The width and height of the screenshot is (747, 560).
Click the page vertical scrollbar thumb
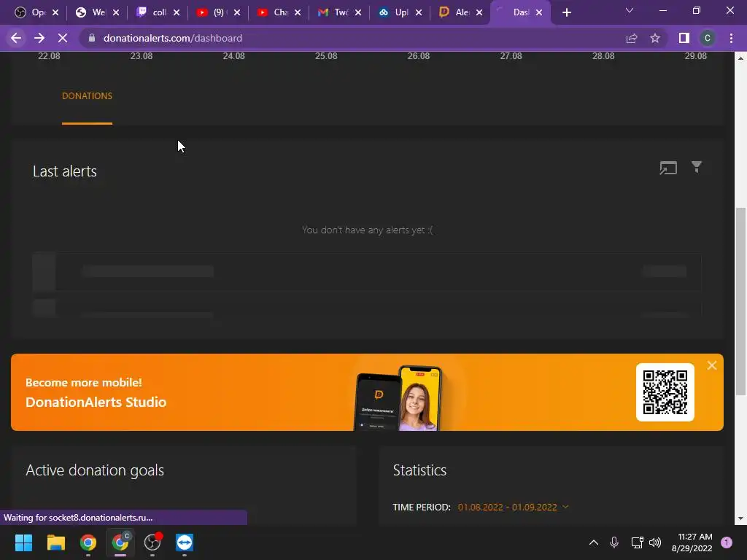point(740,301)
